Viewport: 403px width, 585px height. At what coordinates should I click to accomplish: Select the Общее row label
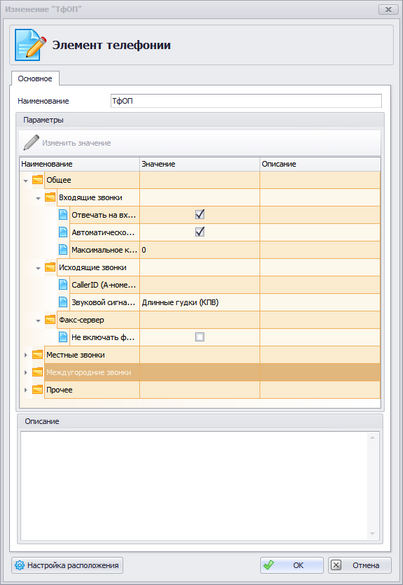tap(59, 180)
